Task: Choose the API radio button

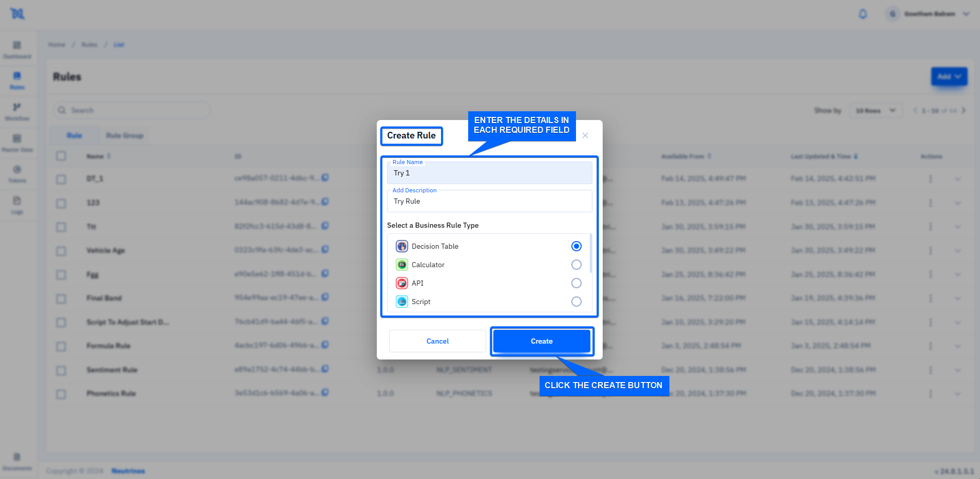Action: coord(577,283)
